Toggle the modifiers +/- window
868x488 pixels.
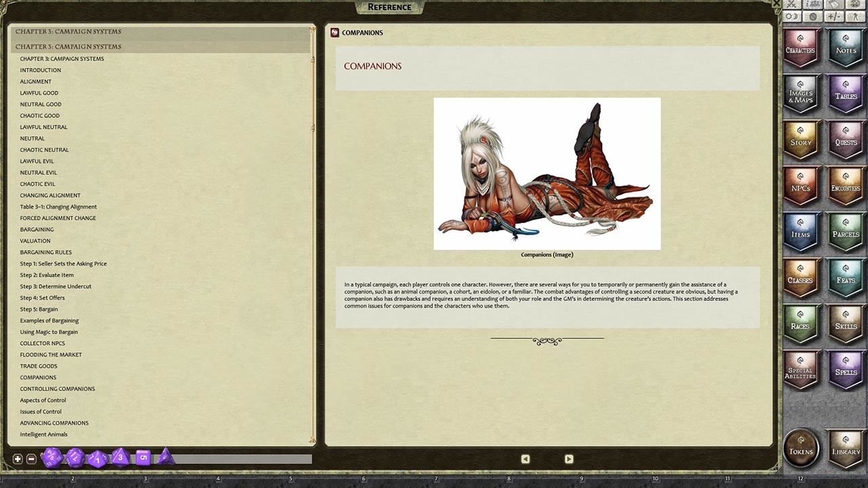click(831, 17)
